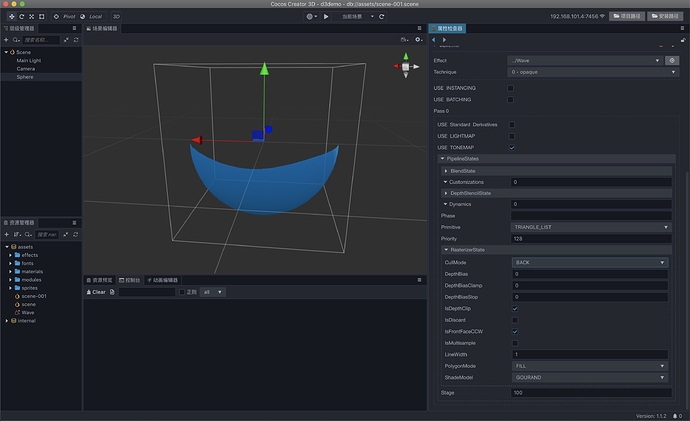The height and width of the screenshot is (421, 690).
Task: Click the add node plus icon
Action: pyautogui.click(x=7, y=39)
